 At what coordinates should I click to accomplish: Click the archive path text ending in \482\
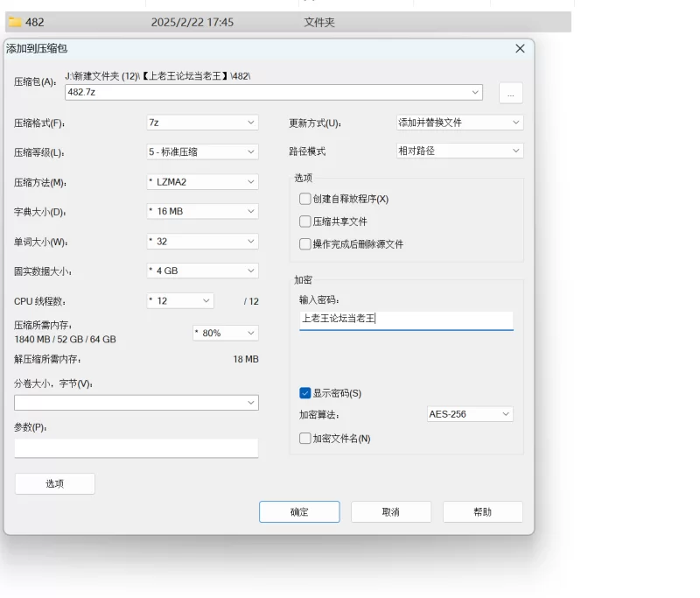coord(157,76)
